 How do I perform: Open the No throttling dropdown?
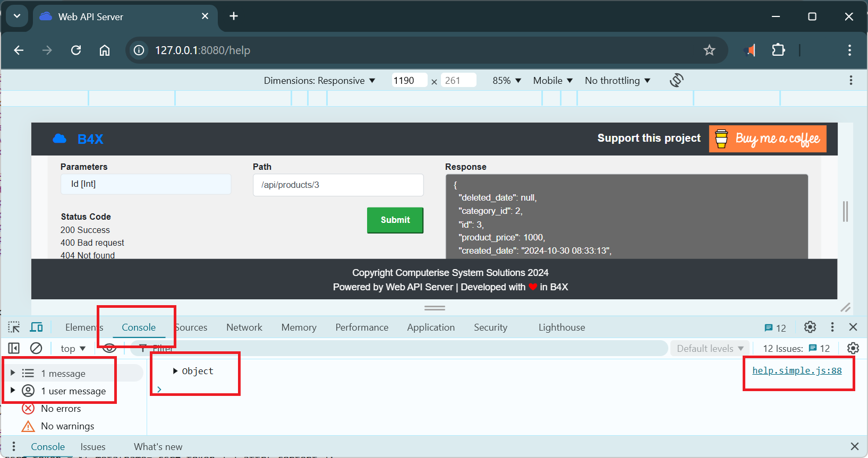[617, 81]
